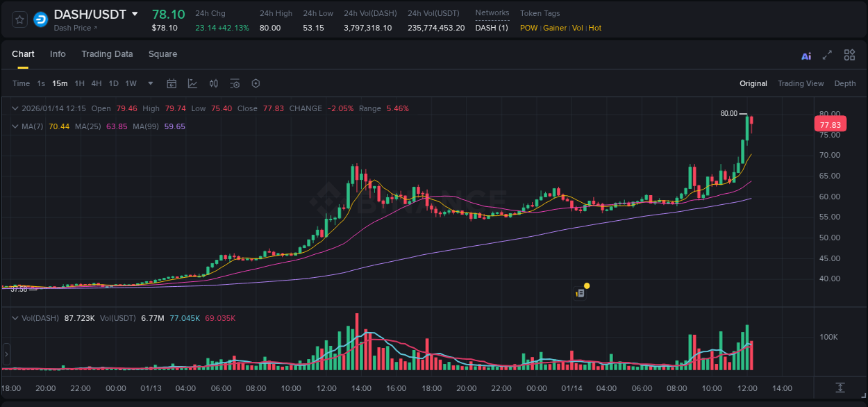Click the Gainer token tag
Screen dimensions: 868x407
[555, 28]
